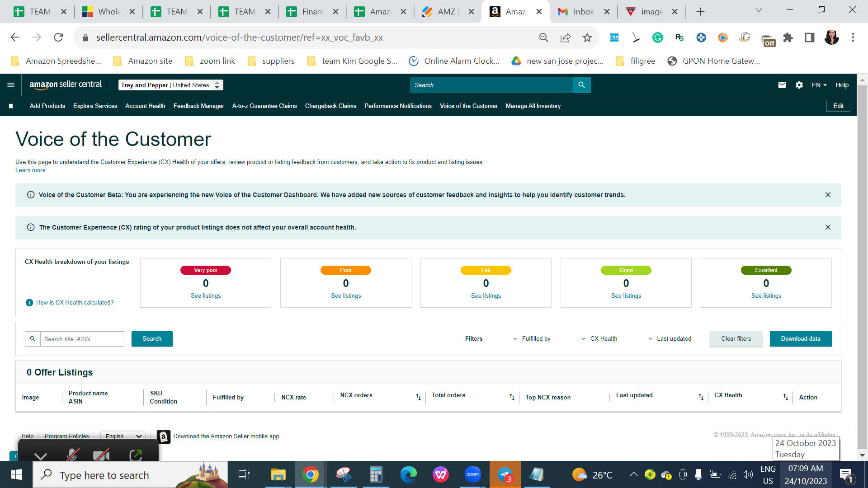Open Chrome three-dot menu
This screenshot has width=868, height=488.
(853, 38)
